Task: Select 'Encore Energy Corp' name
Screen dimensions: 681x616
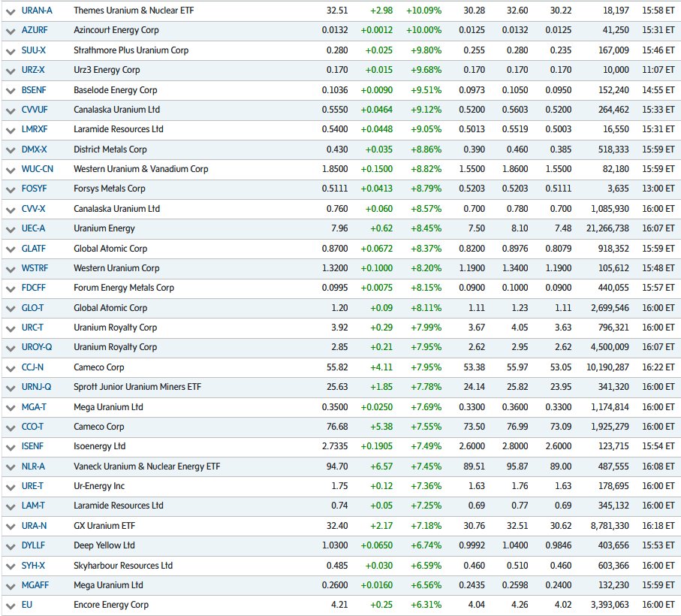Action: click(x=111, y=605)
